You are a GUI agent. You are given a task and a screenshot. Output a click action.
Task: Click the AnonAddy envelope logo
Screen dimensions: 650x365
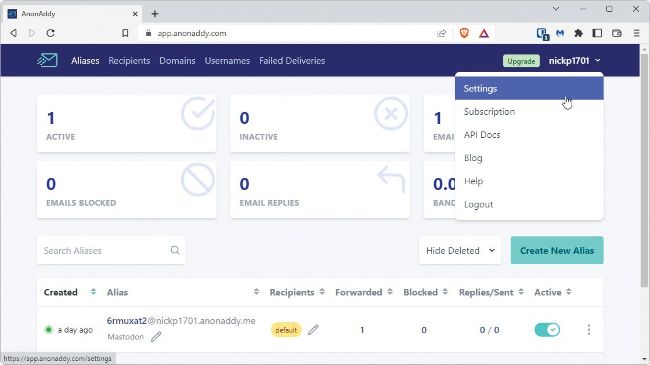click(47, 61)
